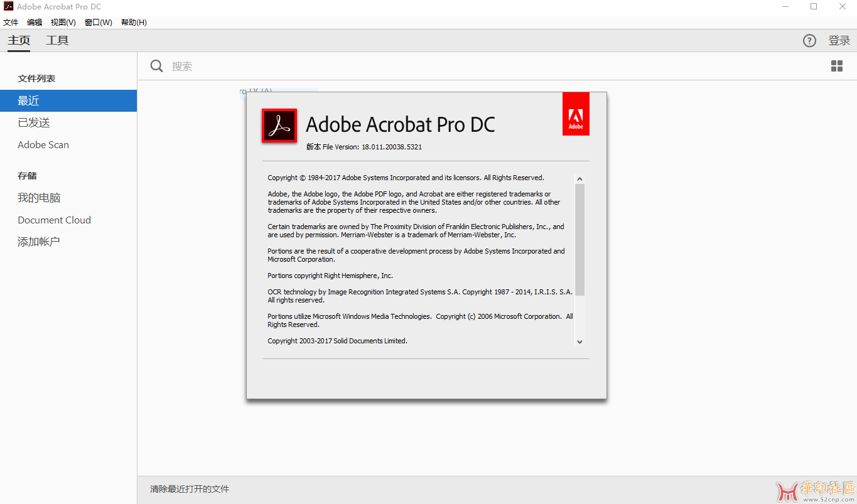Viewport: 857px width, 504px height.
Task: Click the Copyright 1984-2017 Adobe Systems line
Action: pos(406,178)
